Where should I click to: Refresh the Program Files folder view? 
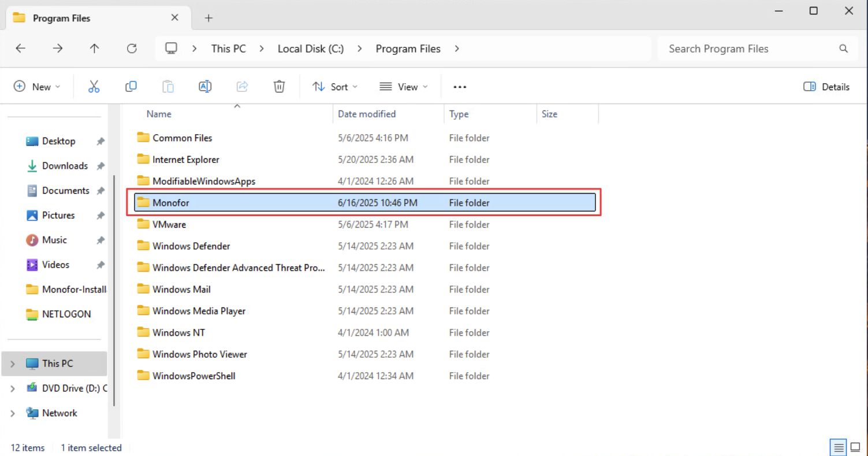tap(132, 49)
